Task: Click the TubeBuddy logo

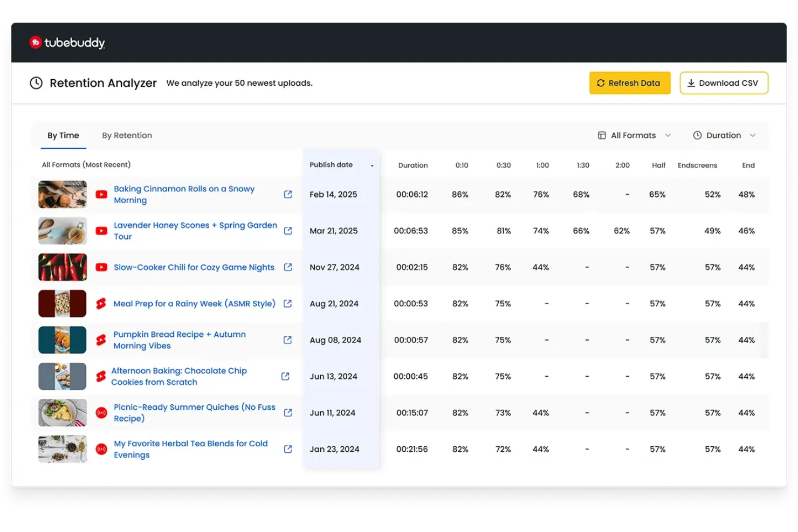Action: point(66,43)
